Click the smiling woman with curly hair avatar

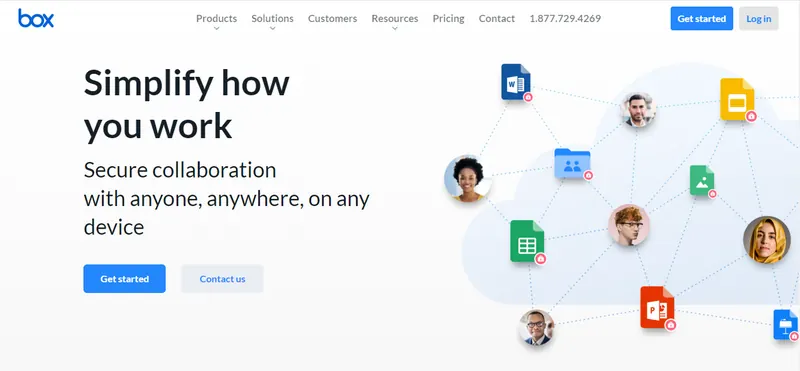(x=467, y=178)
